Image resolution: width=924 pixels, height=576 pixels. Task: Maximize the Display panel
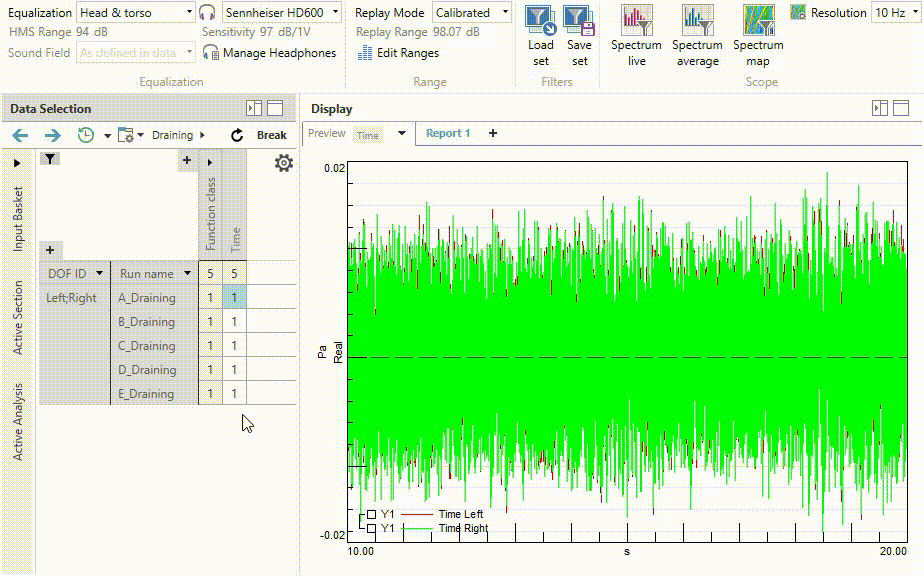point(901,108)
